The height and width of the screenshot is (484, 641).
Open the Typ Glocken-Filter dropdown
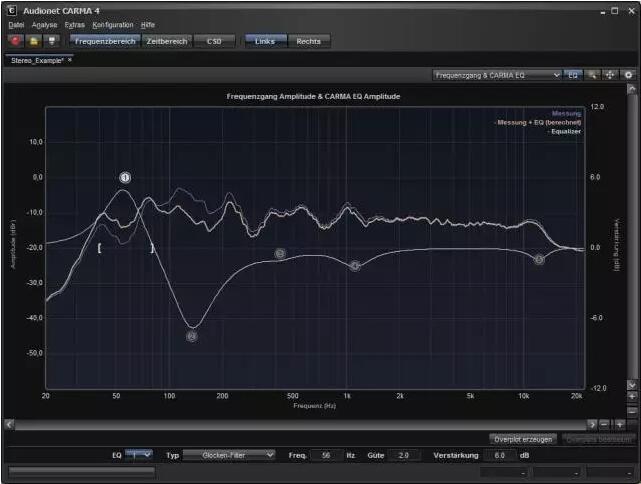coord(229,454)
